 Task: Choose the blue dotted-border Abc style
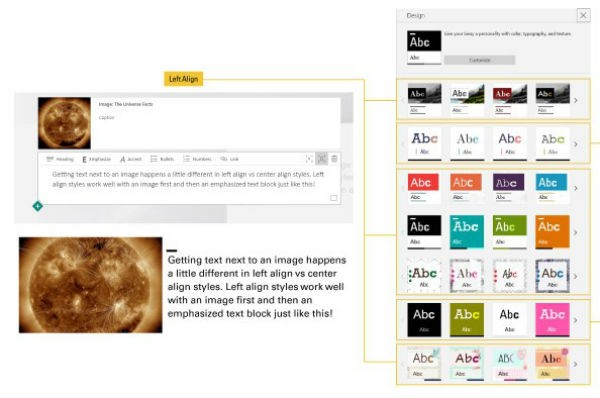pos(553,276)
